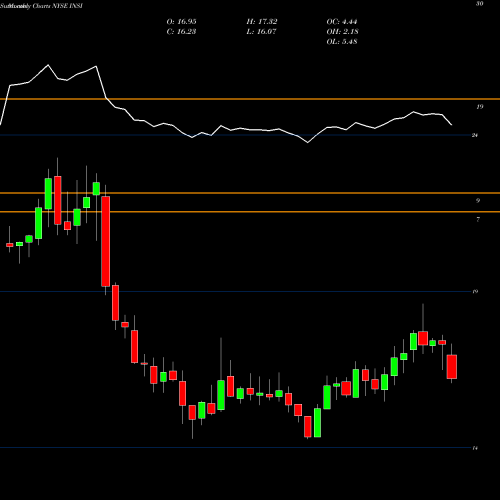Click the axis label 14
The width and height of the screenshot is (500, 500).
[475, 448]
